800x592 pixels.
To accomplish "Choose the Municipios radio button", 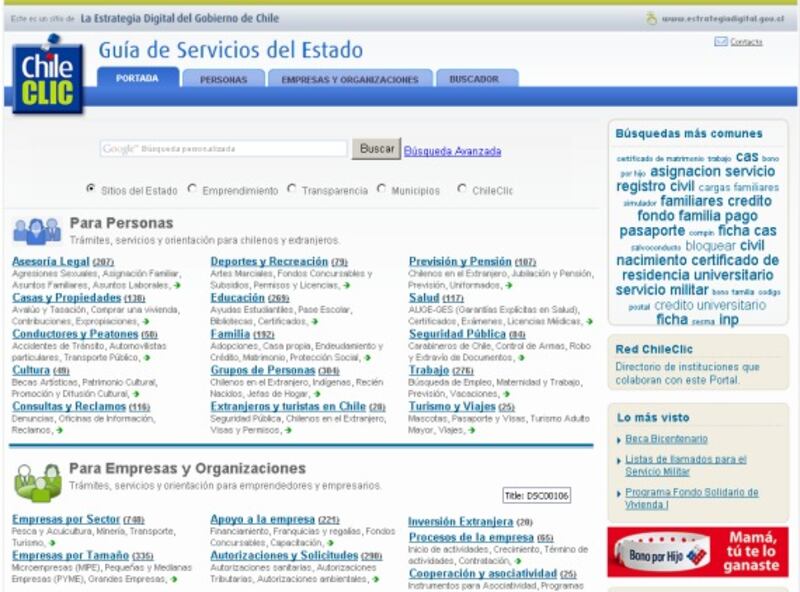I will pyautogui.click(x=382, y=189).
